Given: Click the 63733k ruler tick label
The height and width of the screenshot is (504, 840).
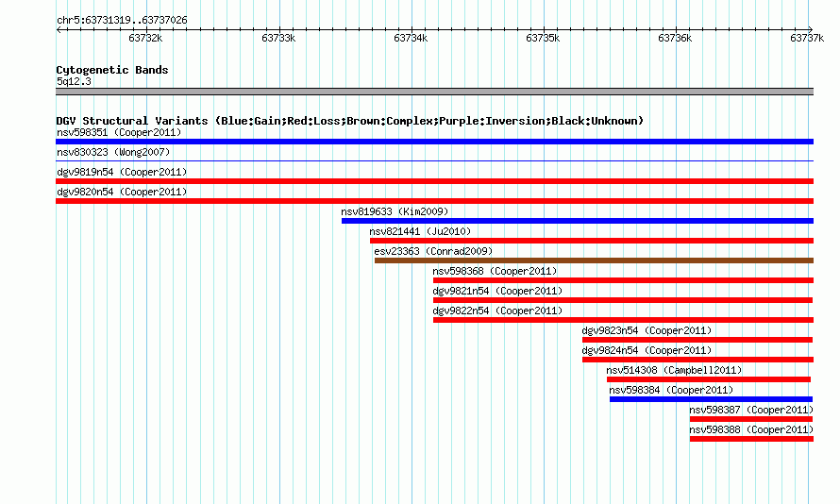Looking at the screenshot, I should point(278,38).
